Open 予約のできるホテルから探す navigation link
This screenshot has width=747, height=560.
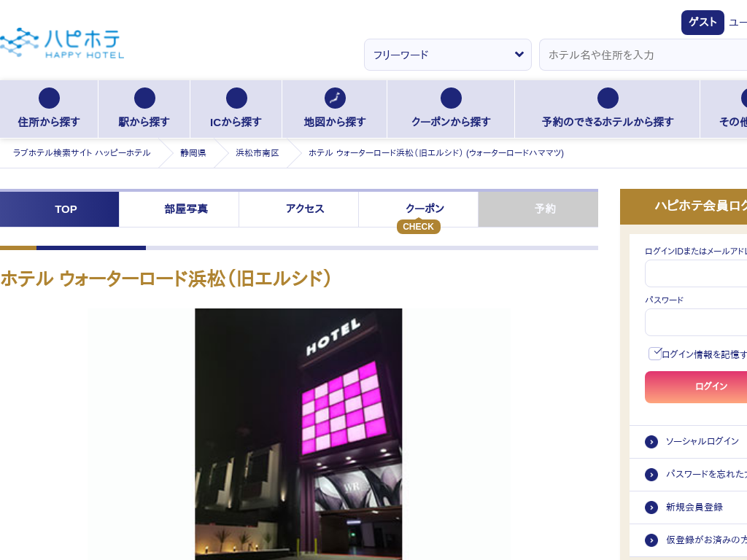coord(608,109)
